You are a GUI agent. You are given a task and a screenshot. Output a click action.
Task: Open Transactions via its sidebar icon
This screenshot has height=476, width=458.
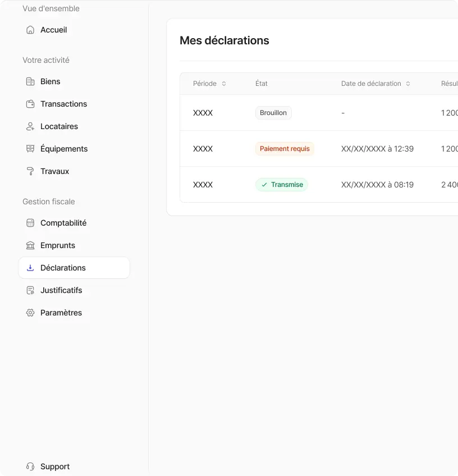tap(30, 104)
